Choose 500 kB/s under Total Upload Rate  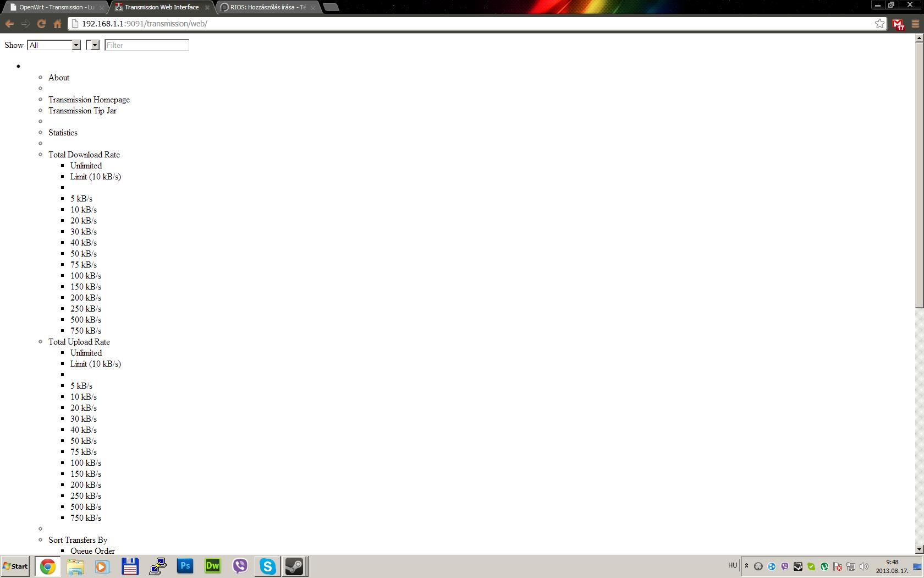click(x=86, y=507)
